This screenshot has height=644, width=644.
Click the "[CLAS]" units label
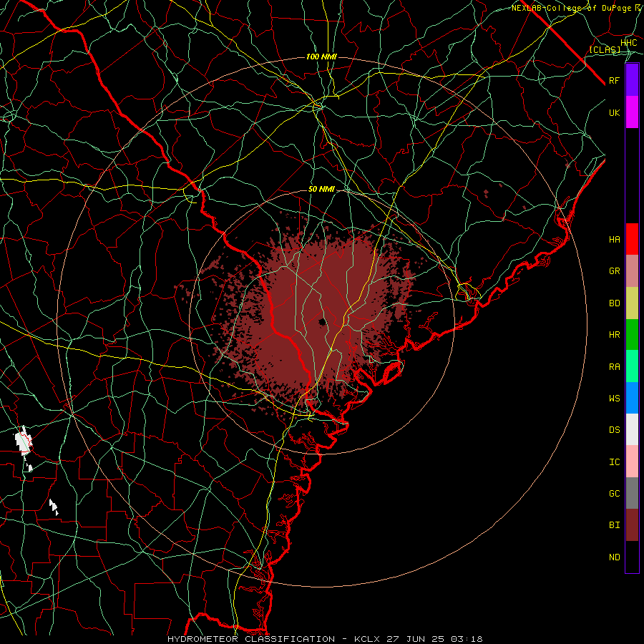coord(605,49)
